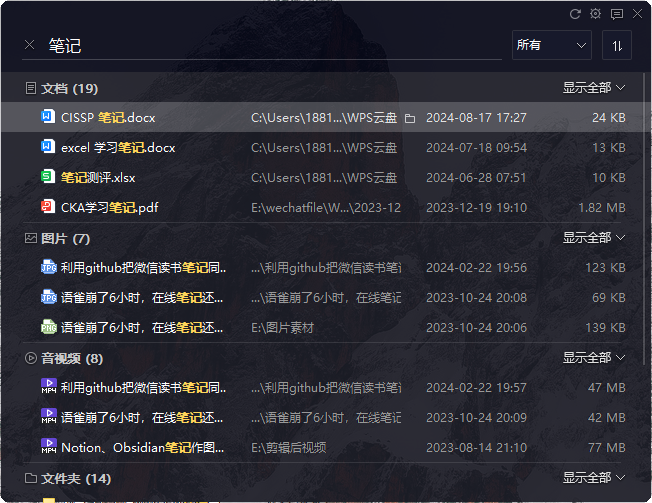652x503 pixels.
Task: Click the document icon beside 文档 (19)
Action: tap(30, 88)
